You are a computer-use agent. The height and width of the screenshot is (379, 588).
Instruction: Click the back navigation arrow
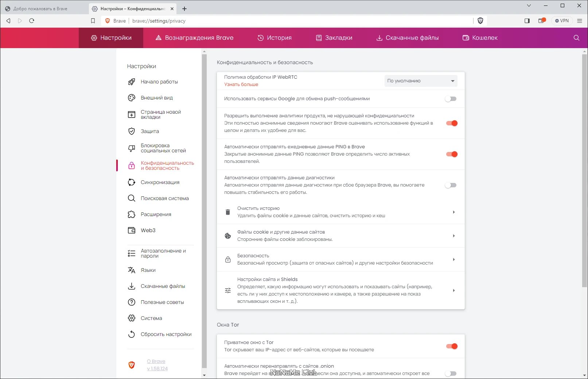[x=8, y=21]
